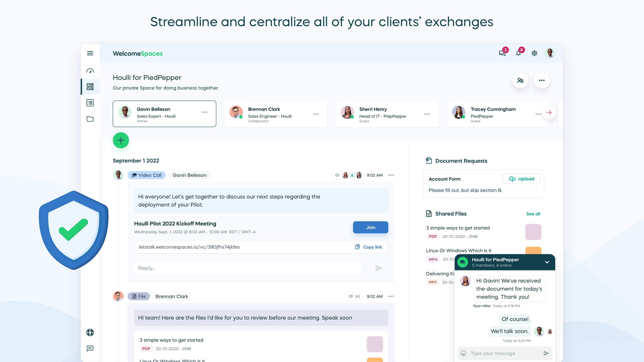Open the settings gear icon
Screen dimensions: 644x362
534,53
